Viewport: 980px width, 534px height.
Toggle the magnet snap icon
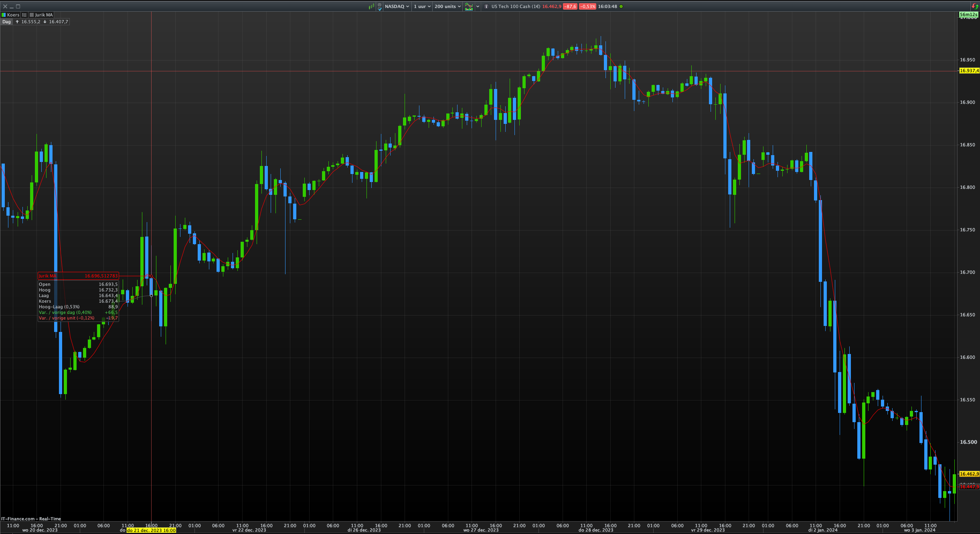[x=379, y=6]
